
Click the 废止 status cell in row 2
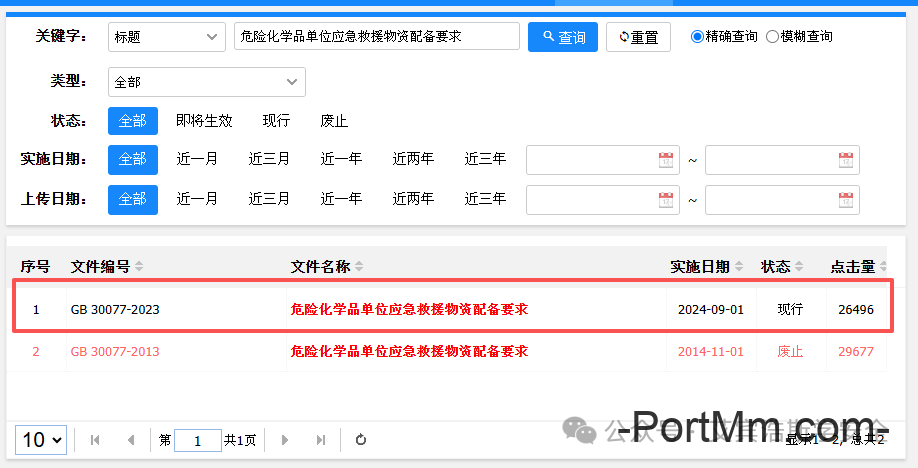coord(790,351)
